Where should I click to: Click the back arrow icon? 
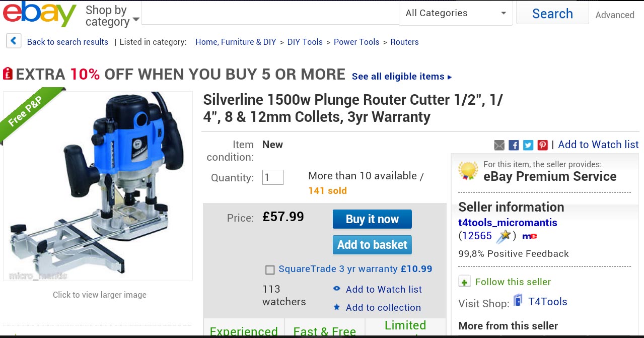click(14, 41)
